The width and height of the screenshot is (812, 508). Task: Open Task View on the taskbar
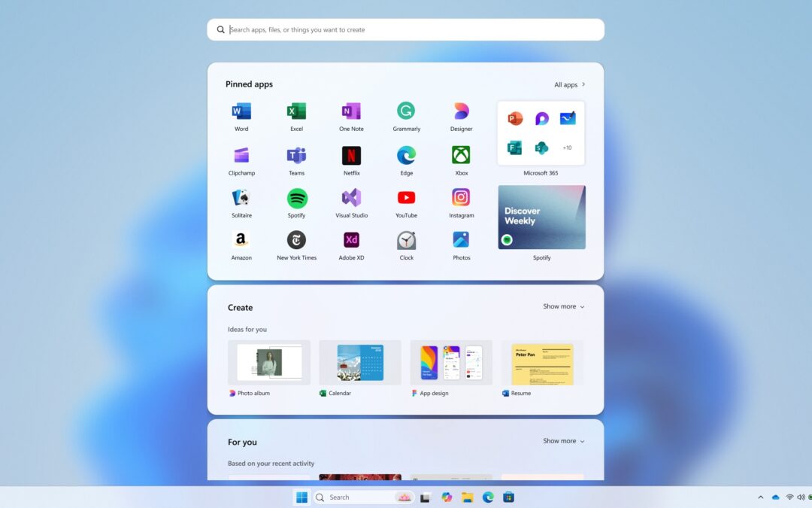pyautogui.click(x=425, y=497)
